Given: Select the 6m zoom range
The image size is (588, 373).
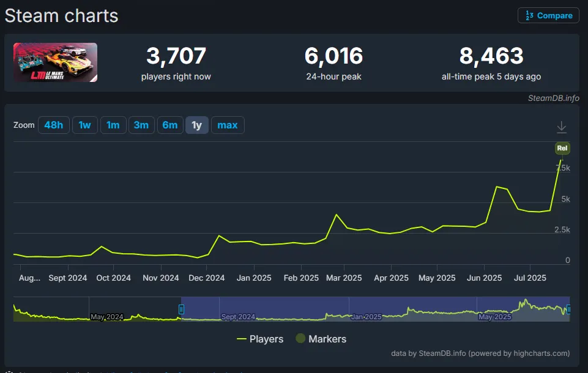Looking at the screenshot, I should [169, 125].
